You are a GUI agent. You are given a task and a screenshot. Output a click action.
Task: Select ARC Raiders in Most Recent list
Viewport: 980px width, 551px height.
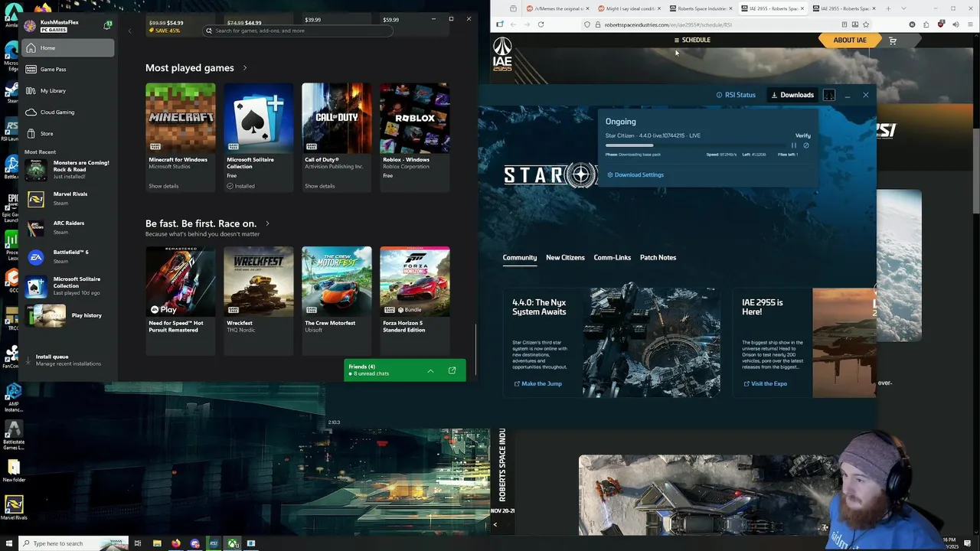click(68, 227)
